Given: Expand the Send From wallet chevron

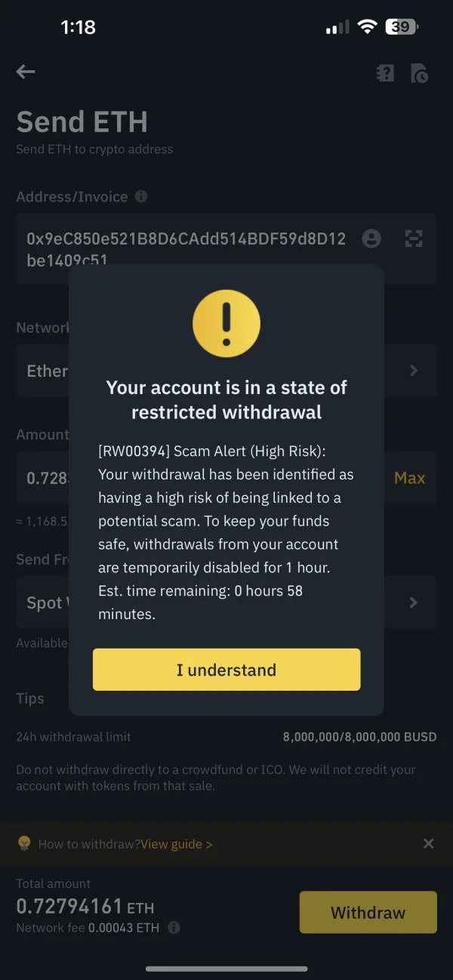Looking at the screenshot, I should click(x=414, y=602).
